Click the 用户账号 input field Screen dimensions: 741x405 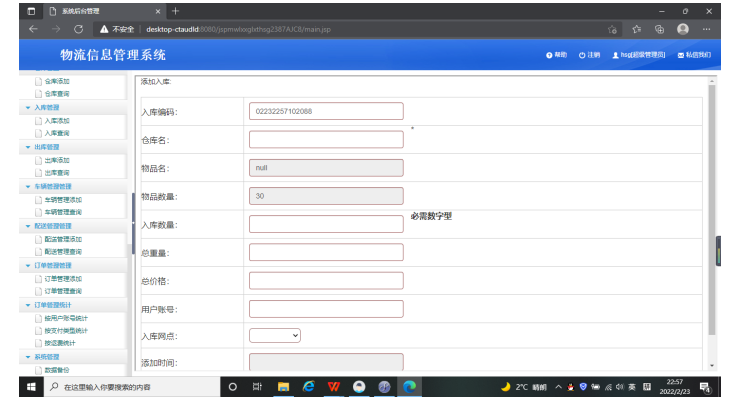[326, 309]
